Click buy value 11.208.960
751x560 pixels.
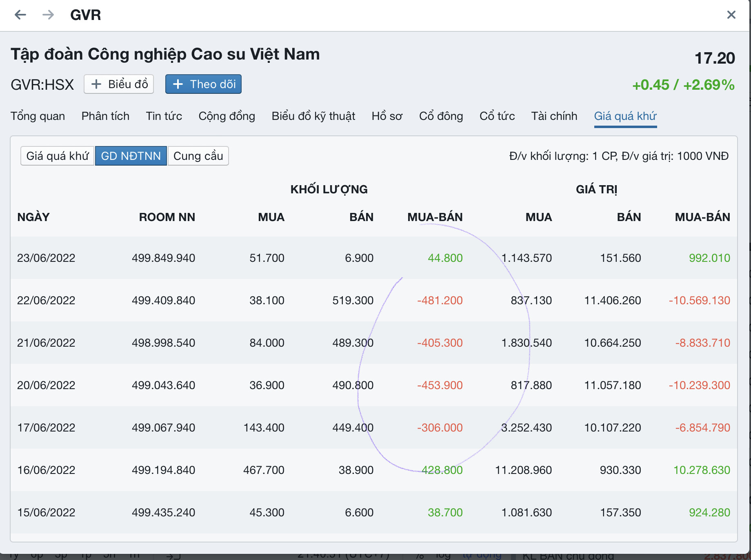coord(523,470)
